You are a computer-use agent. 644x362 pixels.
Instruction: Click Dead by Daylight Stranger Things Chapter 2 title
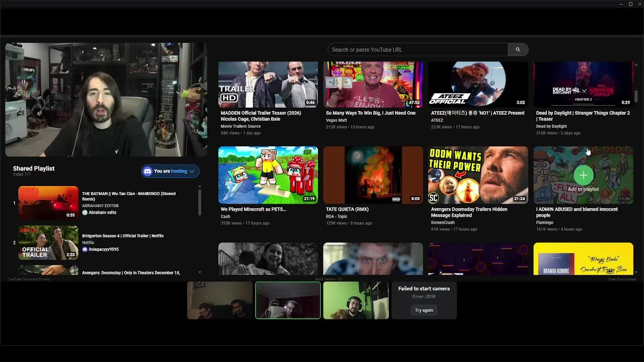[583, 116]
